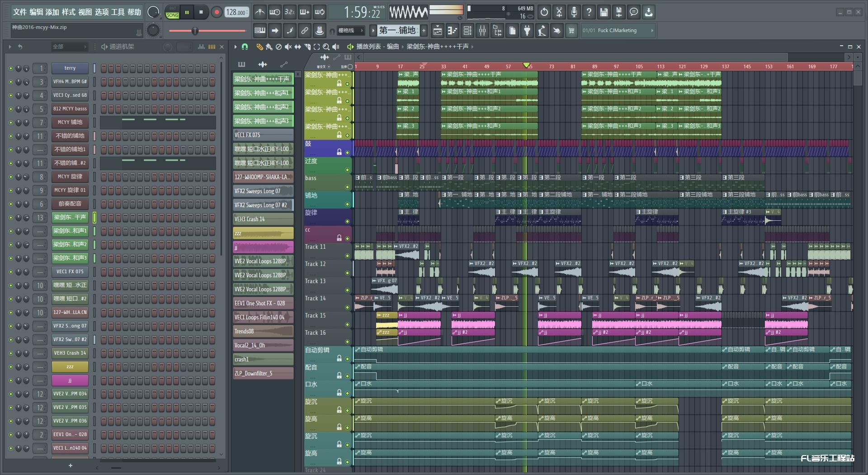Mute the terry channel green LED
Image resolution: width=868 pixels, height=475 pixels.
tap(10, 68)
